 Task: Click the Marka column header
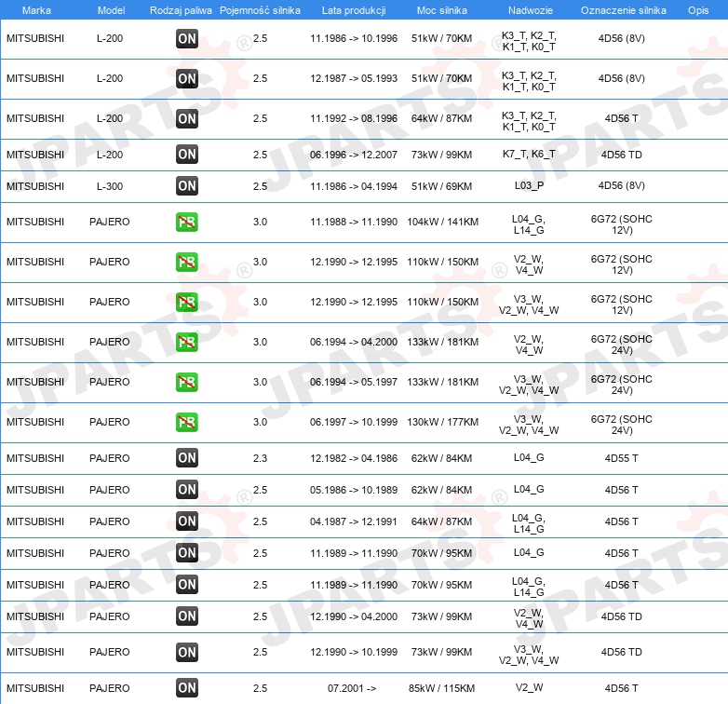pos(36,10)
